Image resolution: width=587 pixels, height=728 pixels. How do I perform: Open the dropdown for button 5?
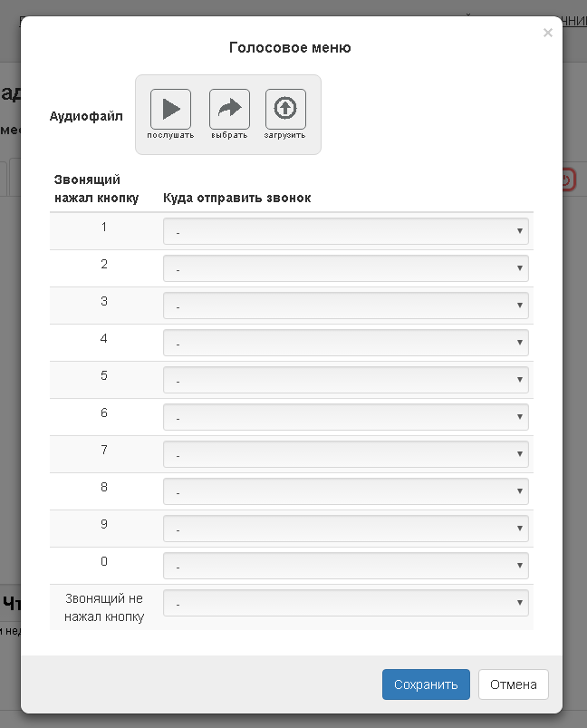[345, 380]
